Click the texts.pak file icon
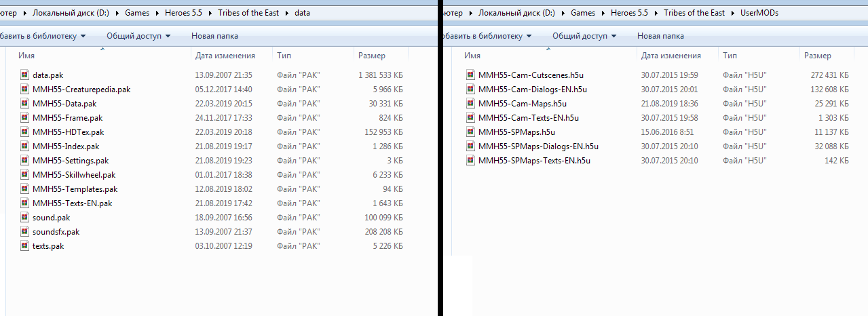The width and height of the screenshot is (868, 316). (25, 246)
